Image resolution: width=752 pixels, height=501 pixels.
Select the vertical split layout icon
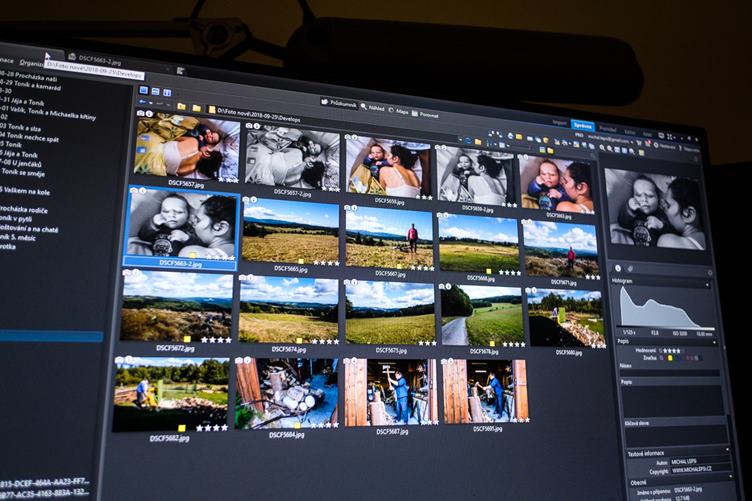(x=167, y=93)
